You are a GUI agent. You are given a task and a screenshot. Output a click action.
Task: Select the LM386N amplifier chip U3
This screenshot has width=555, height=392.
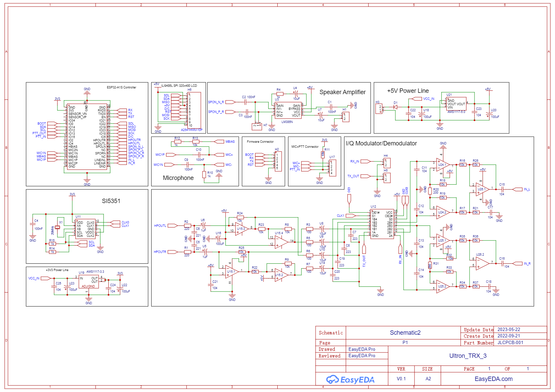(288, 111)
